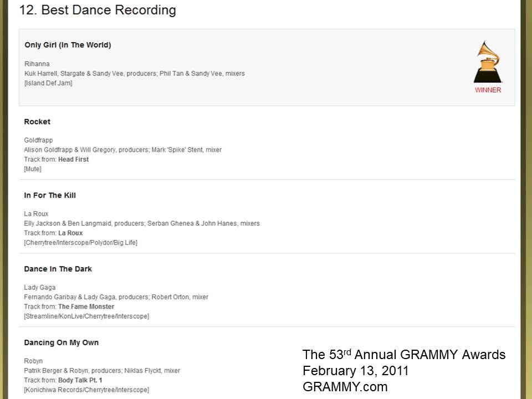The width and height of the screenshot is (532, 399).
Task: Select the '12. Best Dance Recording' heading
Action: click(x=98, y=10)
